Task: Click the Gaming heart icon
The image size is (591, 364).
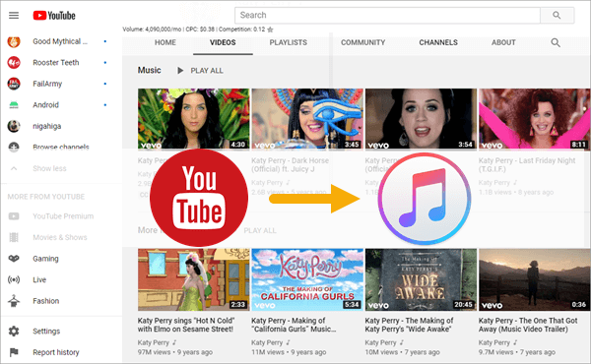Action: pos(14,259)
